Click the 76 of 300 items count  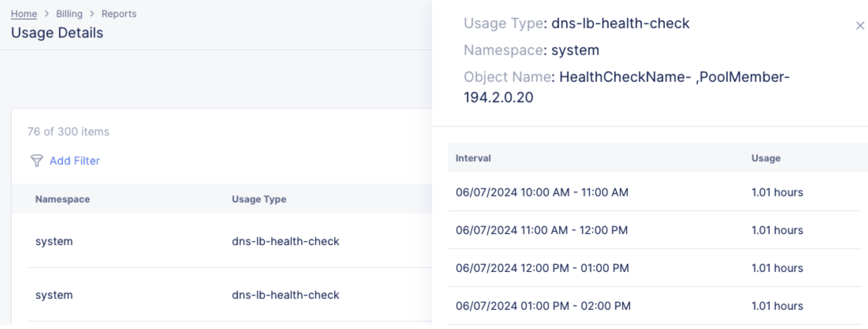[x=68, y=132]
